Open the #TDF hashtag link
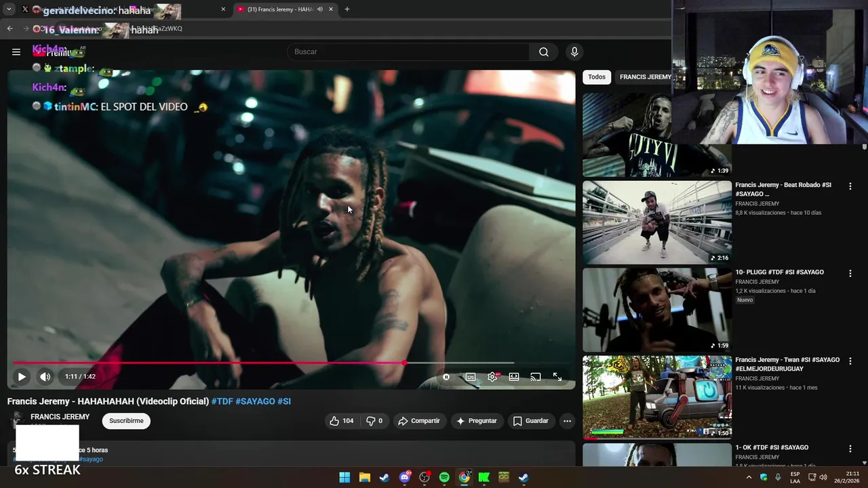This screenshot has width=868, height=488. [222, 401]
